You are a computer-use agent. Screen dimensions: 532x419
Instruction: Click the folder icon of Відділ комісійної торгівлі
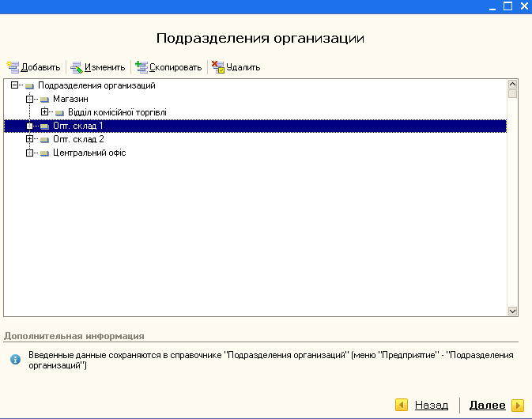(59, 112)
